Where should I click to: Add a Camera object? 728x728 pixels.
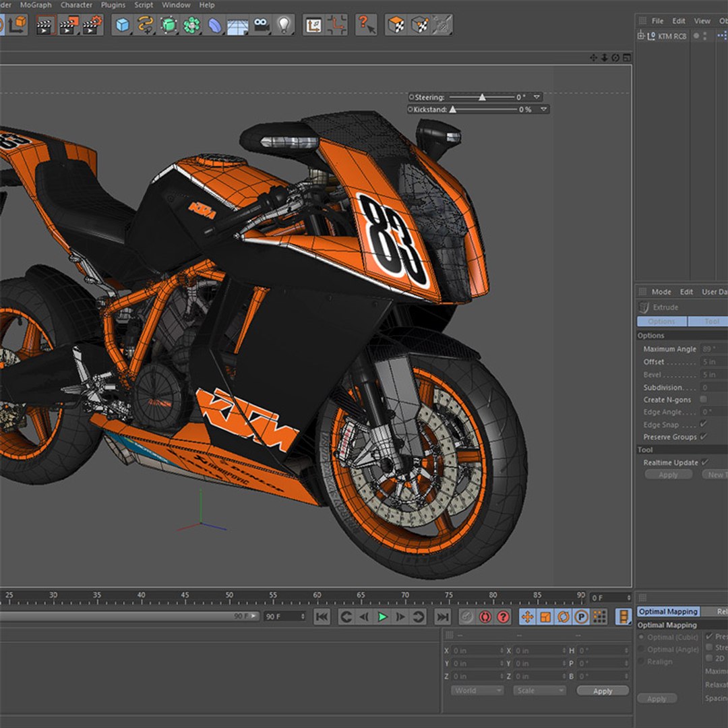pyautogui.click(x=262, y=25)
